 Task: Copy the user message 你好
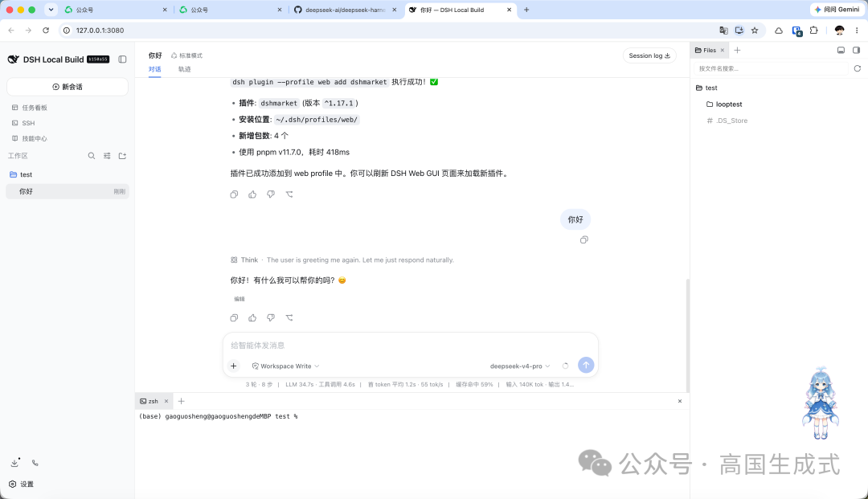coord(584,239)
